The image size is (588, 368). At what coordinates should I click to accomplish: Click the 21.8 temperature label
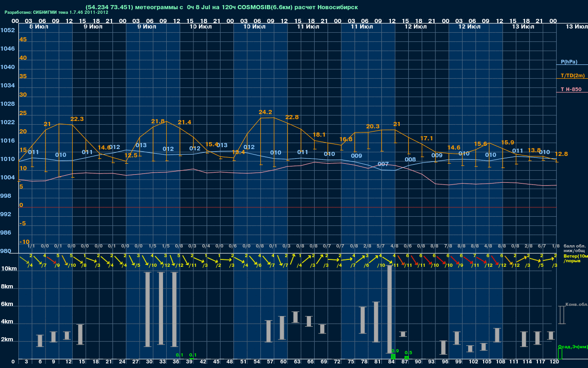coord(158,121)
